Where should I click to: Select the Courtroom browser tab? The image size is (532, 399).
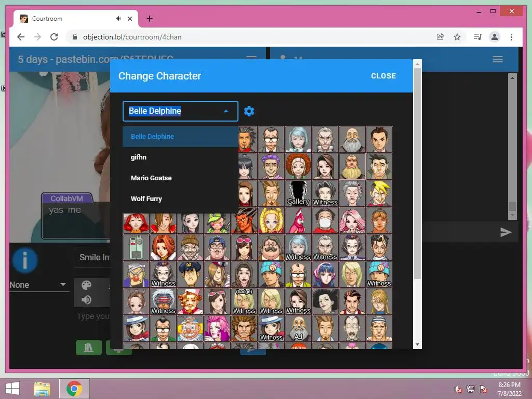coord(76,19)
